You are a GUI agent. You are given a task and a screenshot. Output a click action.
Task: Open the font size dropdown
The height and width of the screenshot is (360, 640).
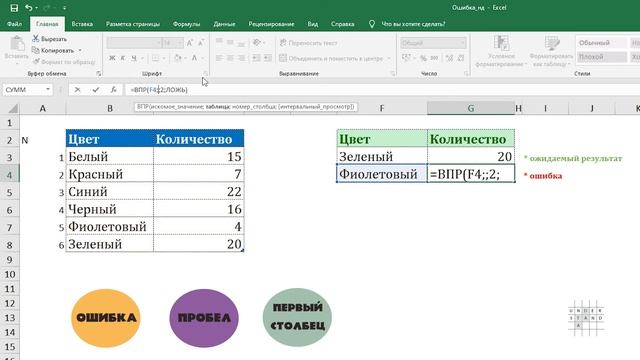coord(180,43)
